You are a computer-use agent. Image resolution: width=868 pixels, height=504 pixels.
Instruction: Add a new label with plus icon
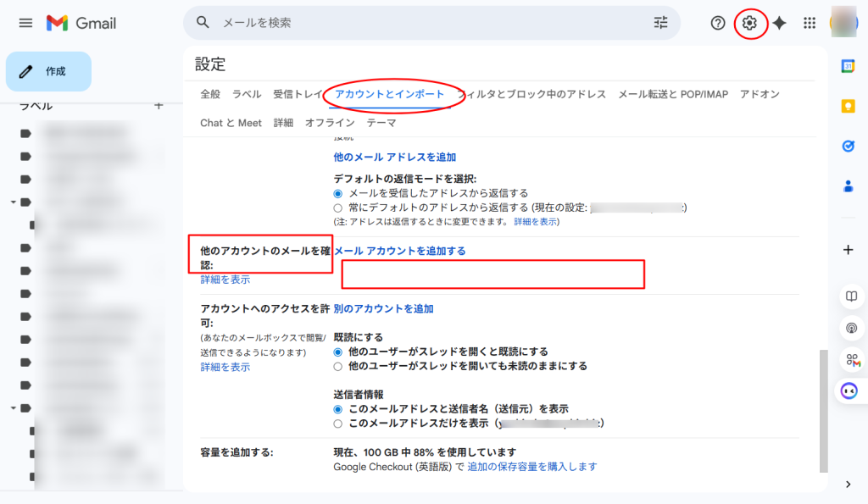(158, 106)
